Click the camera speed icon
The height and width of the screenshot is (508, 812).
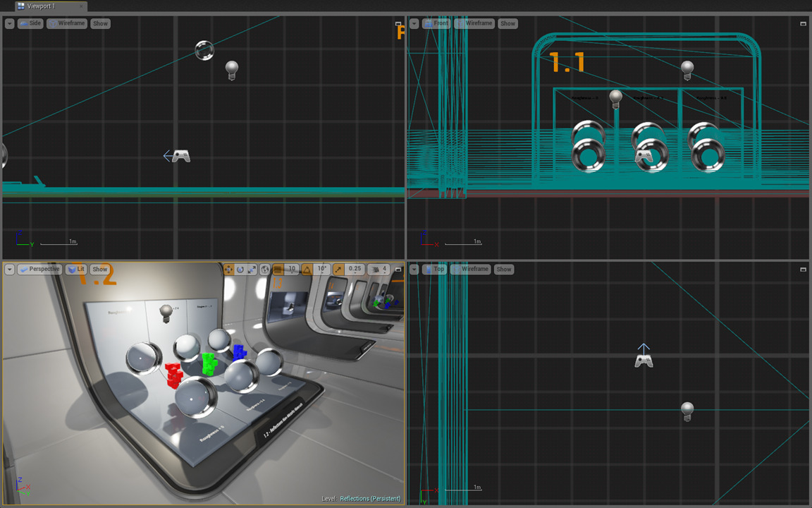[377, 269]
